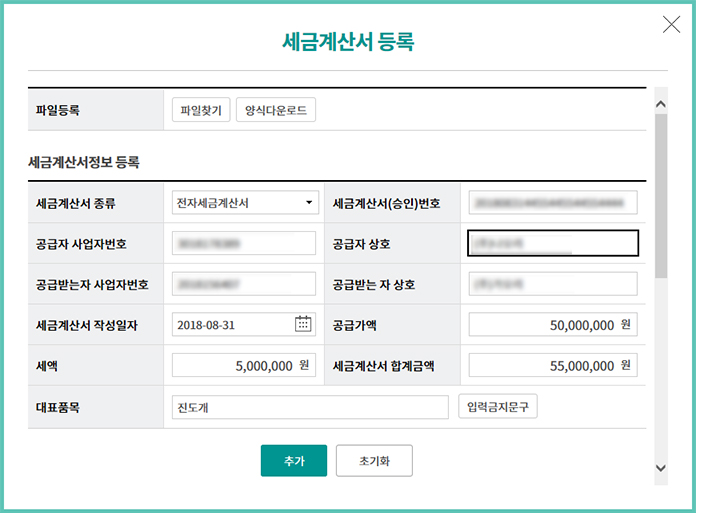Expand the 세금계산서 종류 dropdown
The width and height of the screenshot is (712, 514).
pyautogui.click(x=244, y=203)
